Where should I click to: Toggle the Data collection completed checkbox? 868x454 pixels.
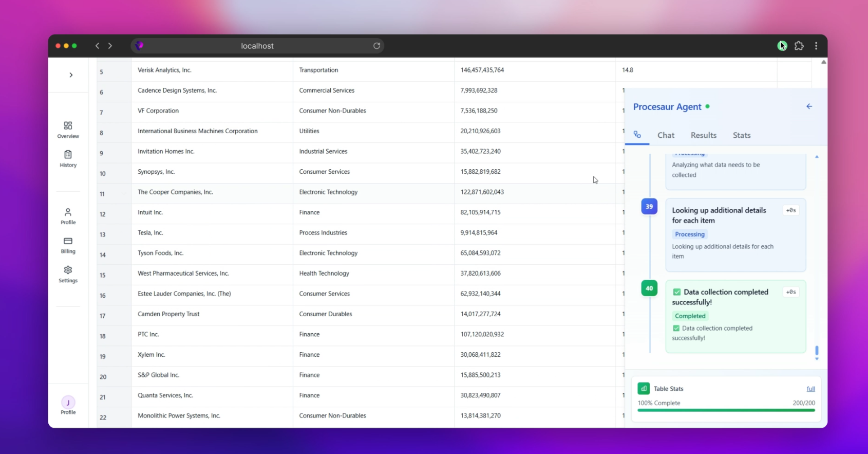click(676, 292)
